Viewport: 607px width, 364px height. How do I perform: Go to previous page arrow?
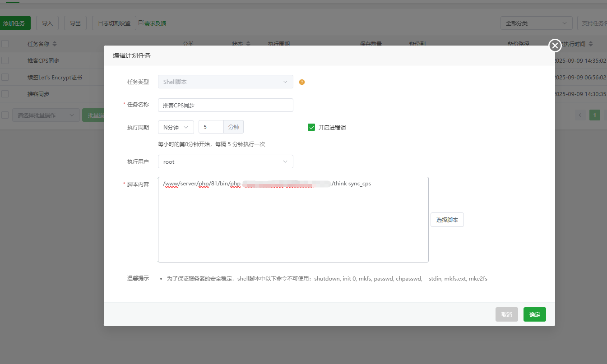(581, 115)
